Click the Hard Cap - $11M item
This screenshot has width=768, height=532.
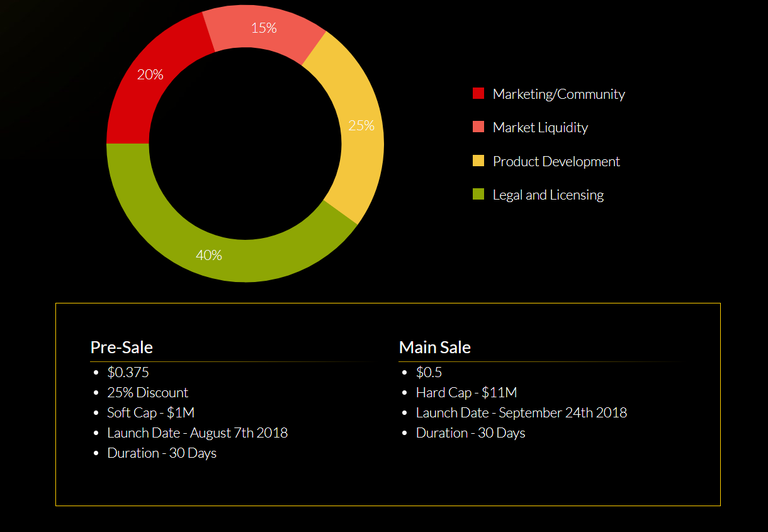coord(466,392)
